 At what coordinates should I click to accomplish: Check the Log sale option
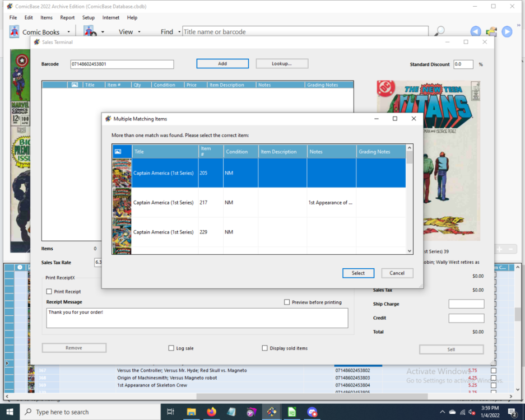click(171, 348)
